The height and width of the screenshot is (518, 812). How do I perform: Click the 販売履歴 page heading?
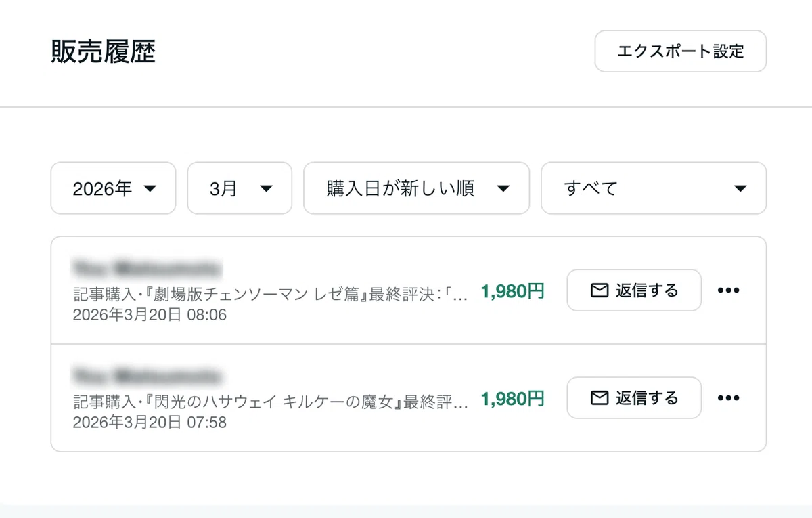[x=104, y=51]
